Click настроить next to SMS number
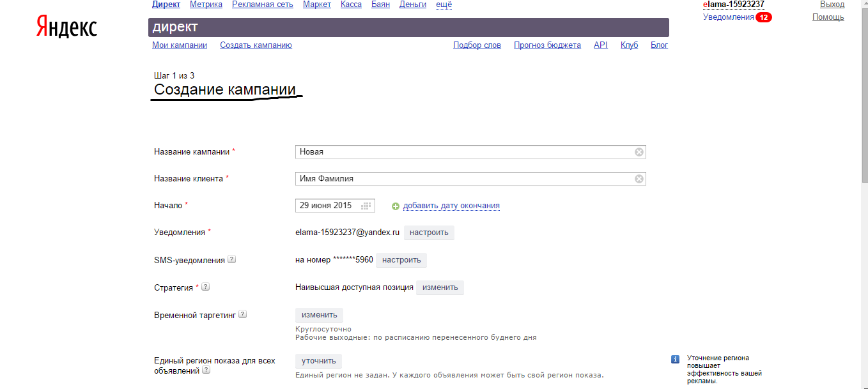This screenshot has height=389, width=868. [x=401, y=260]
